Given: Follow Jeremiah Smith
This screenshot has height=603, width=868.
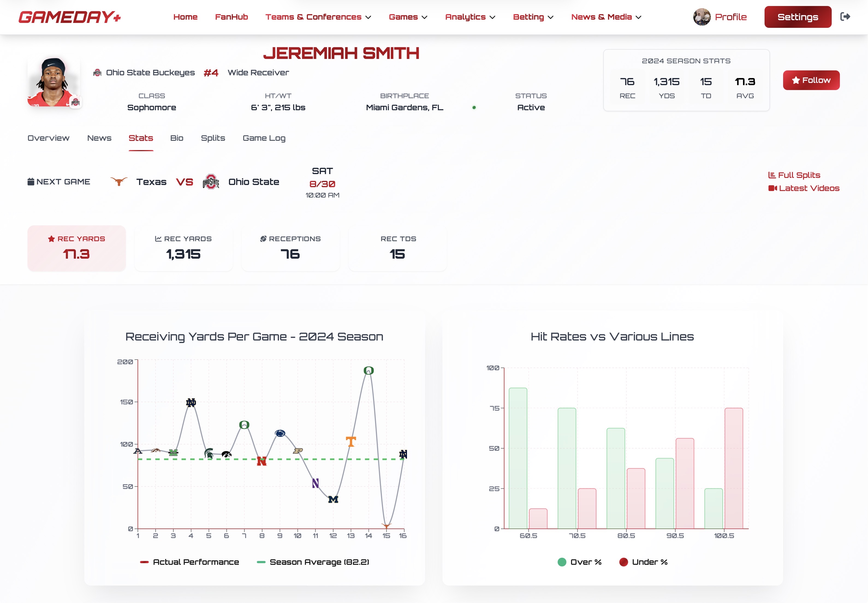Looking at the screenshot, I should point(811,80).
